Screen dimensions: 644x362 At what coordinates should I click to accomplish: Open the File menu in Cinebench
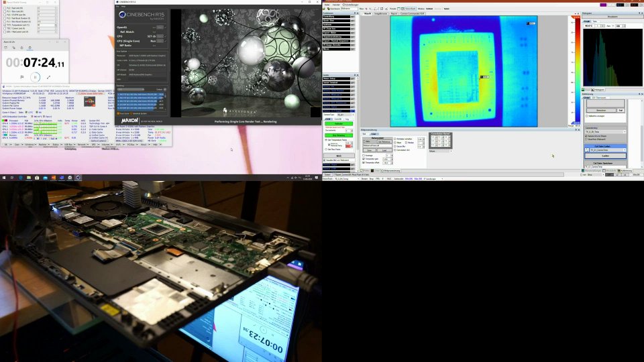coord(117,7)
